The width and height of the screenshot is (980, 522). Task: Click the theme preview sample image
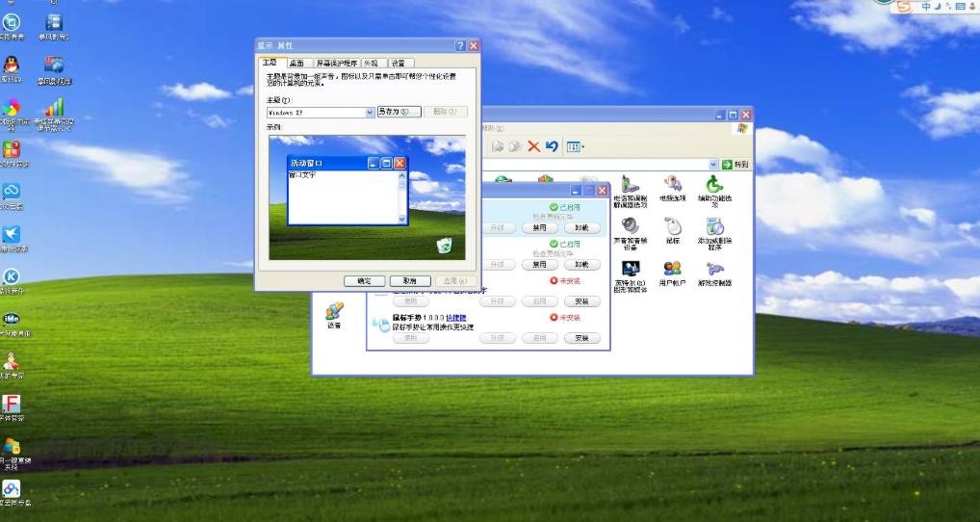coord(367,197)
